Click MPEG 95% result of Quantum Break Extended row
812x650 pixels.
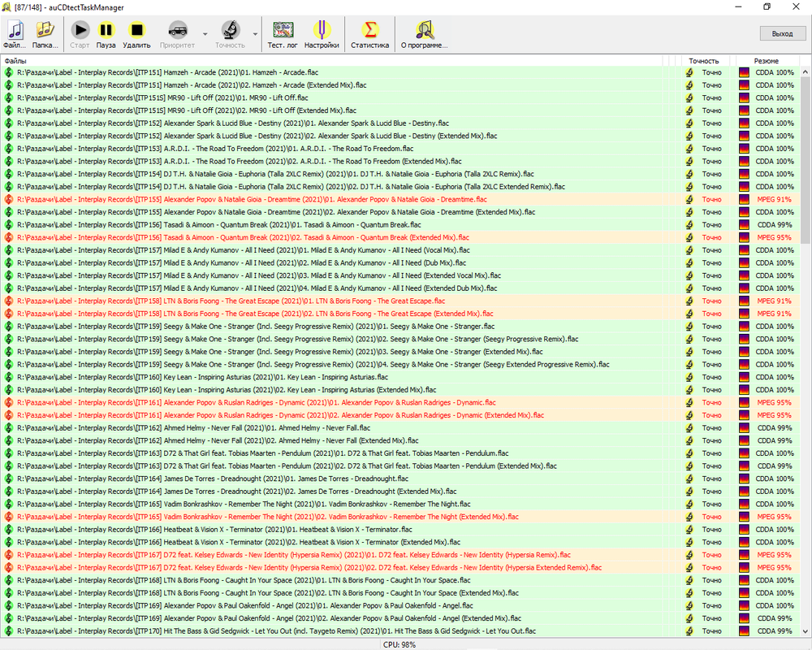[x=774, y=237]
